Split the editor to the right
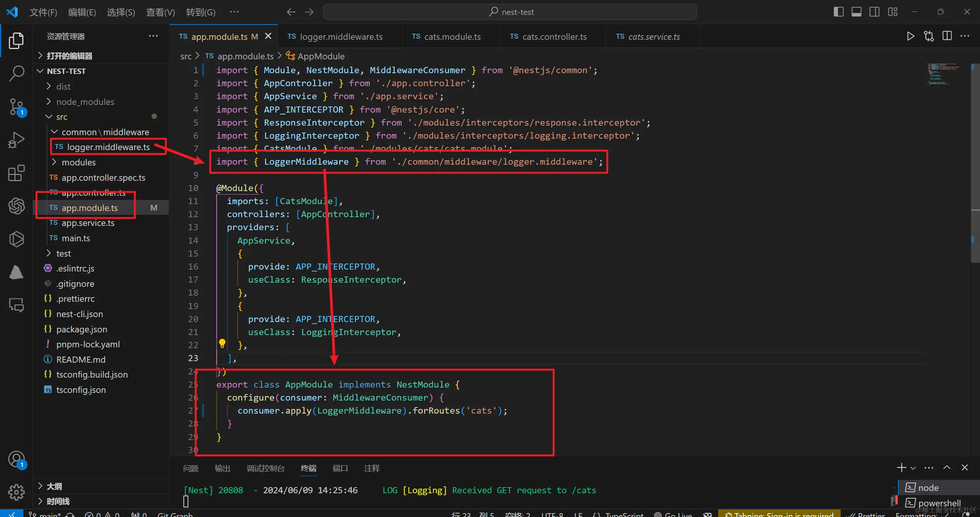The image size is (980, 517). click(947, 36)
